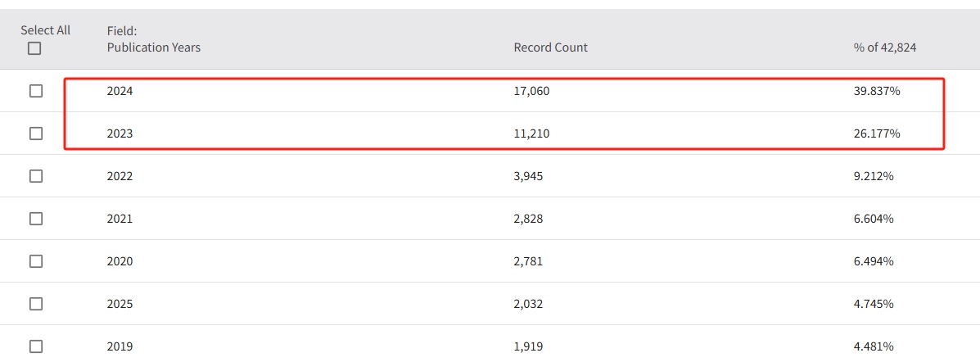Tick the checkbox for 2024
The width and height of the screenshot is (980, 362).
coord(36,91)
